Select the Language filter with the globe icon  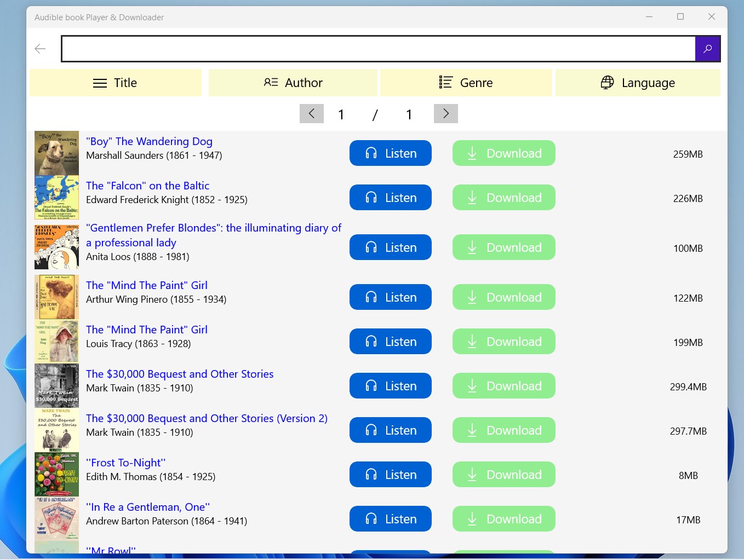[638, 82]
